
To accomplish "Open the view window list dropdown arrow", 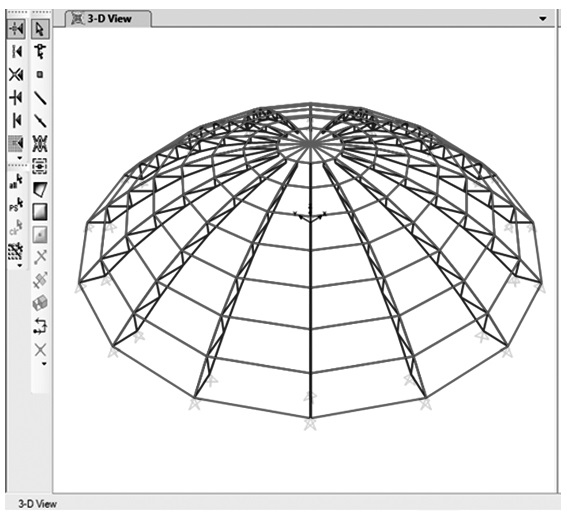I will click(543, 18).
